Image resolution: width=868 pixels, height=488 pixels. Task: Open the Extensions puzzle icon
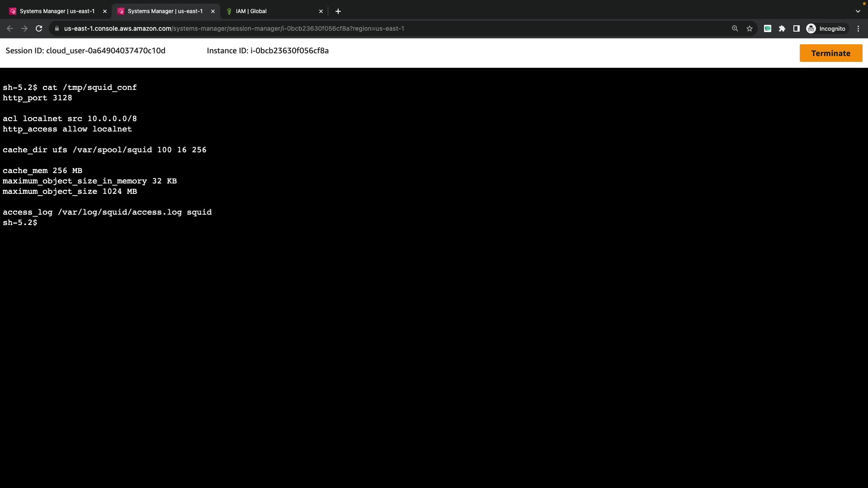coord(782,28)
